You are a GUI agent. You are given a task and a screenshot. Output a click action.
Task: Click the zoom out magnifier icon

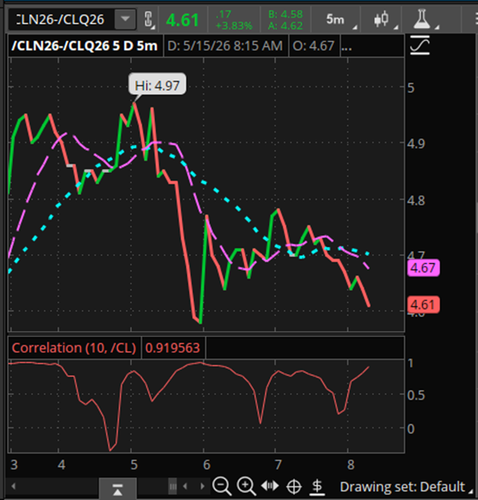(x=222, y=486)
